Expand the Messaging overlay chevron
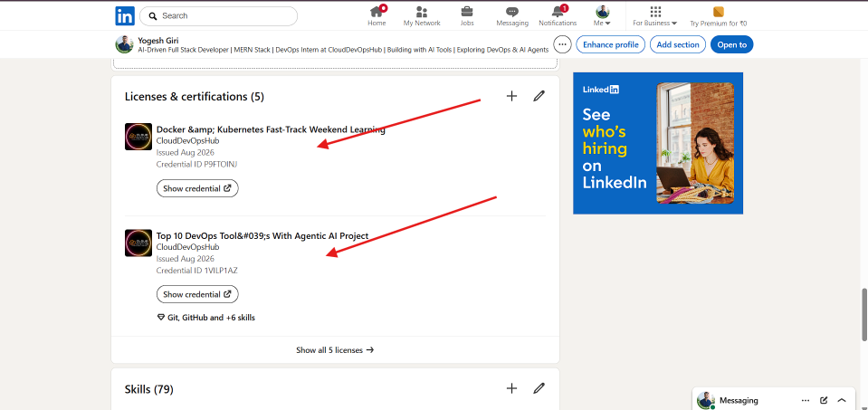 (x=842, y=400)
